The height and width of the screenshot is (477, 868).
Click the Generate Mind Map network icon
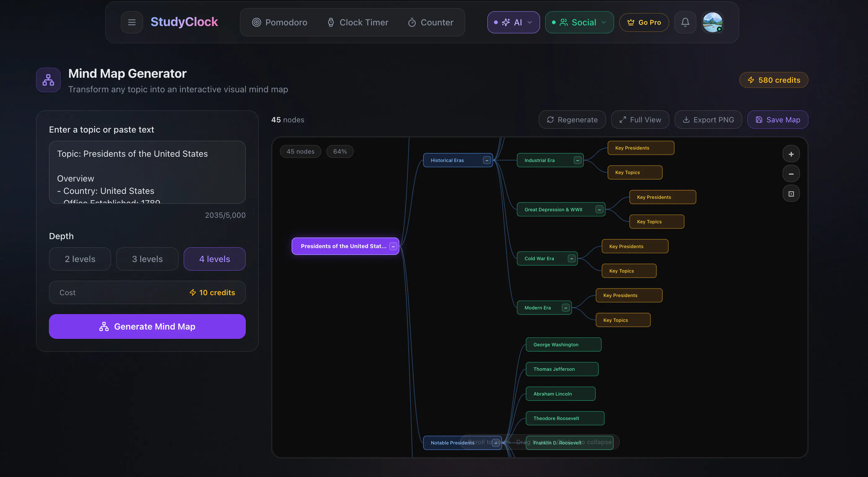(104, 326)
